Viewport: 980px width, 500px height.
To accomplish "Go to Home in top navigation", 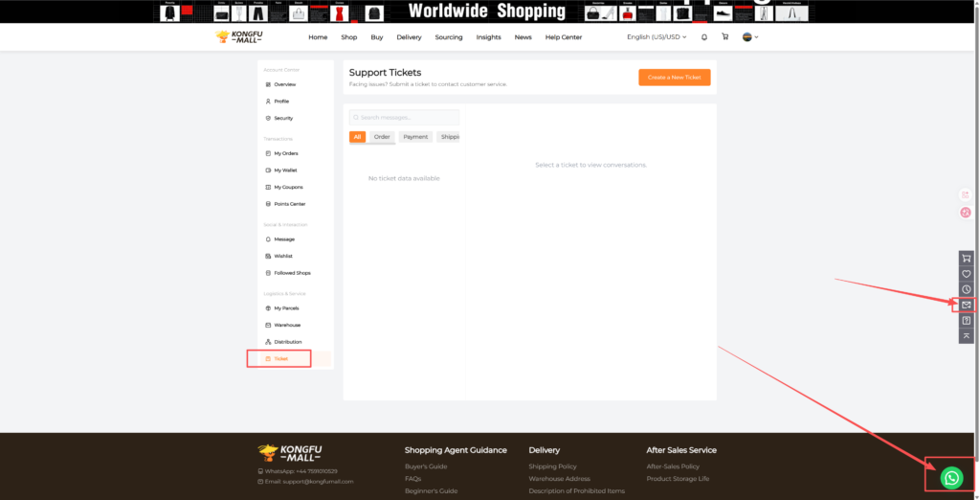I will pyautogui.click(x=318, y=37).
